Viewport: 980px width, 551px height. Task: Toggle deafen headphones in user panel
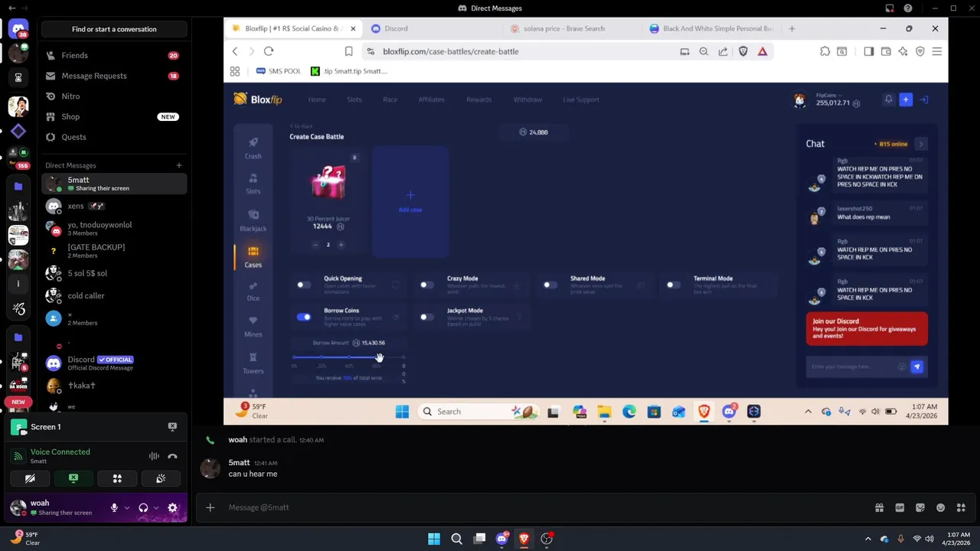[x=143, y=507]
